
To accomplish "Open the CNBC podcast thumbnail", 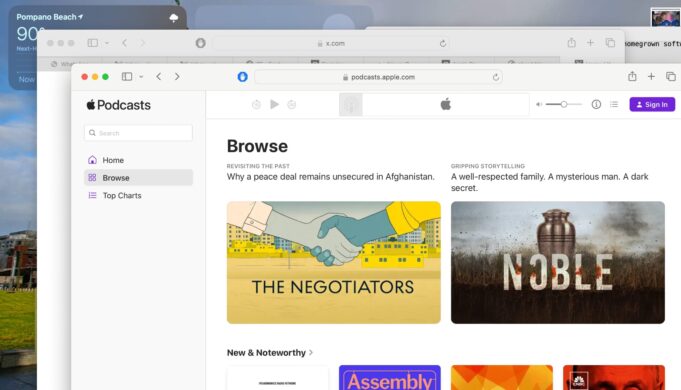I will (614, 377).
